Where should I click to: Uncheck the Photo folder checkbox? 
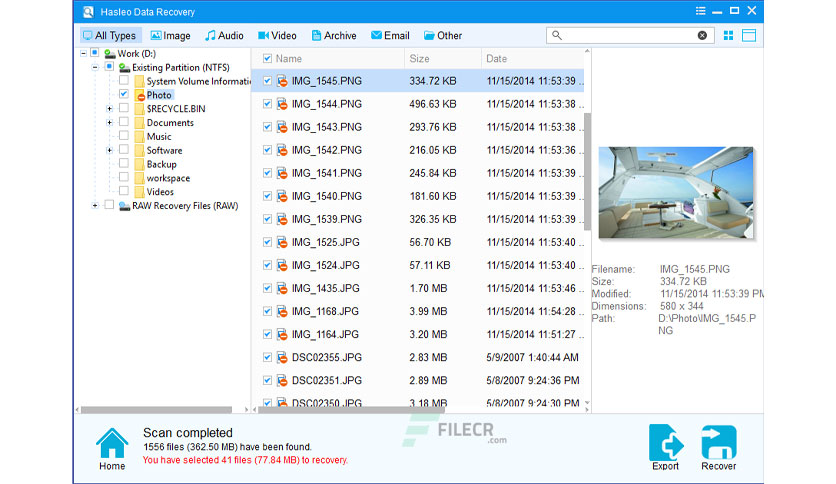(124, 94)
